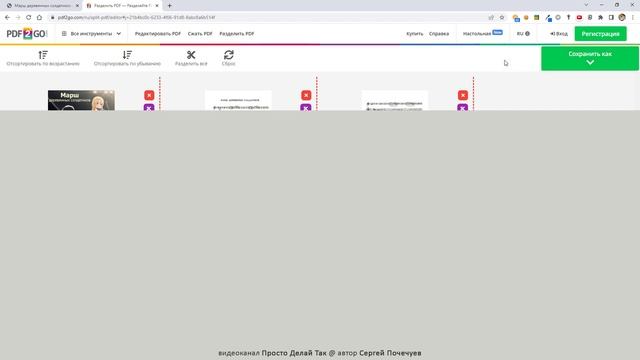Open the 'Все инструменты' dropdown menu
This screenshot has height=360, width=640.
click(91, 34)
